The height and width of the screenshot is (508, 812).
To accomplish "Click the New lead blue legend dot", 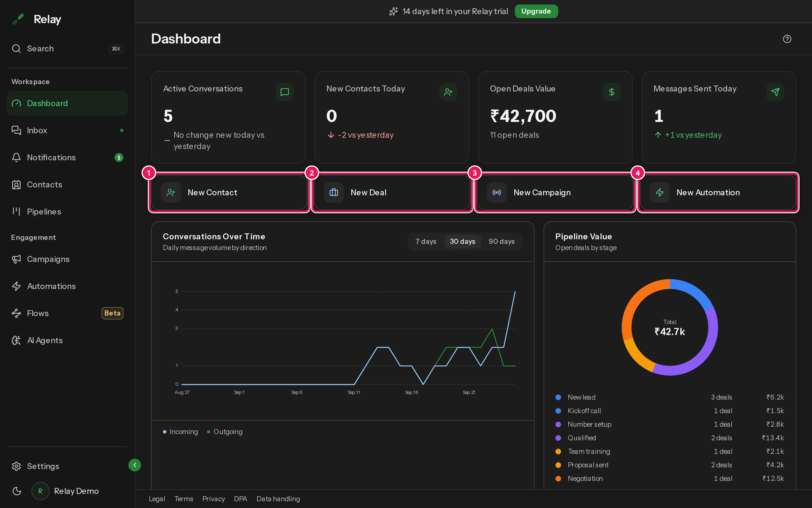I will click(x=558, y=397).
